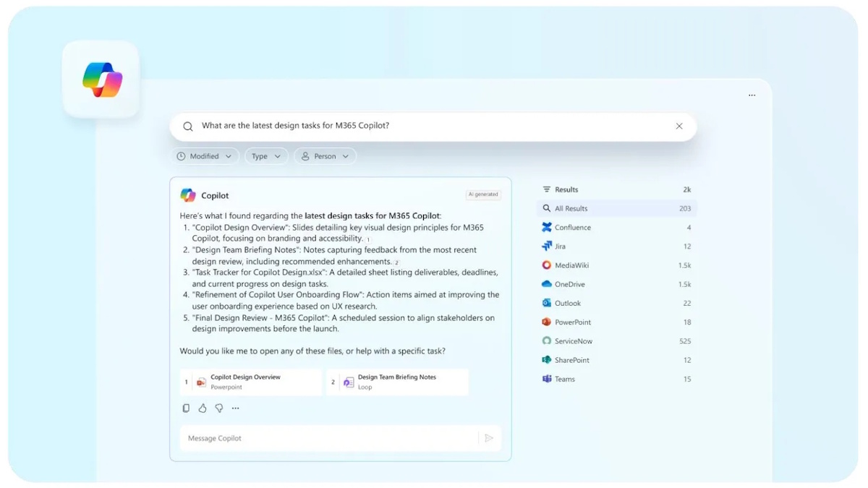
Task: Click the person icon in Person filter
Action: pyautogui.click(x=305, y=156)
